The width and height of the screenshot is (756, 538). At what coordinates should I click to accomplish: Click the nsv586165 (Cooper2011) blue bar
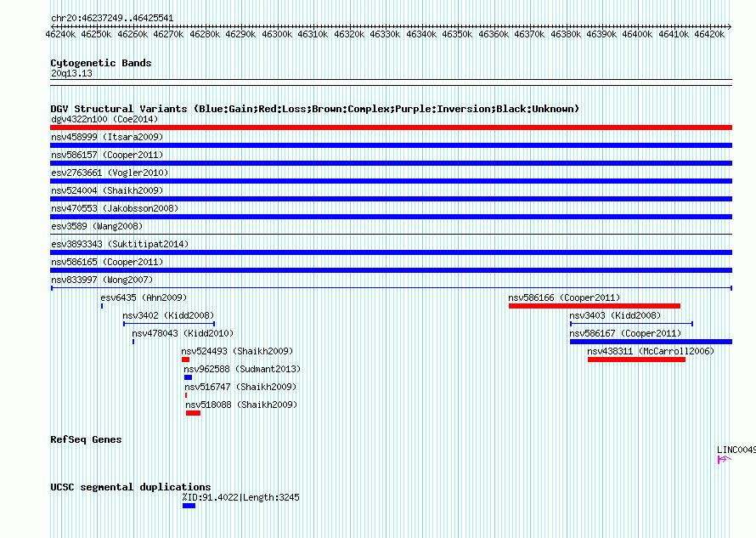coord(391,270)
